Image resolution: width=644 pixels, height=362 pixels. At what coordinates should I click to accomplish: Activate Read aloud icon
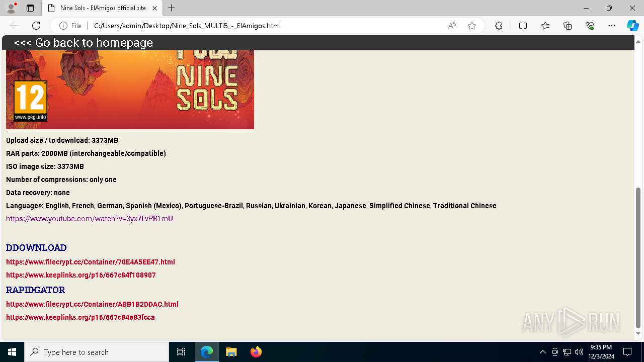point(452,26)
